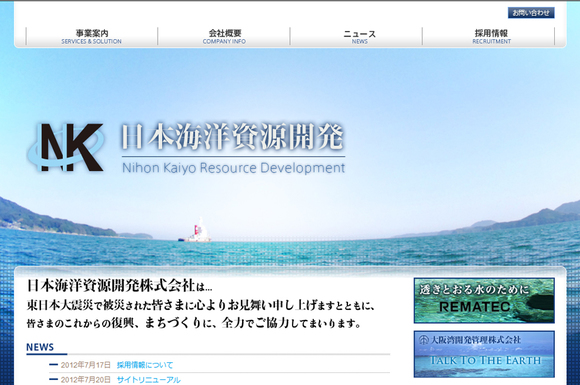
Task: Open the 事業案内 Services & Solution menu
Action: [x=92, y=37]
